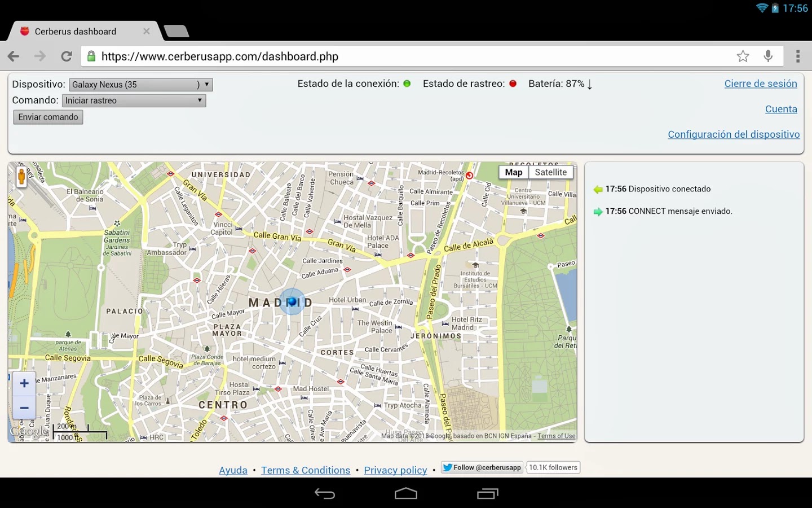Open recent apps with the Android overview button
Image resolution: width=812 pixels, height=508 pixels.
click(x=487, y=493)
